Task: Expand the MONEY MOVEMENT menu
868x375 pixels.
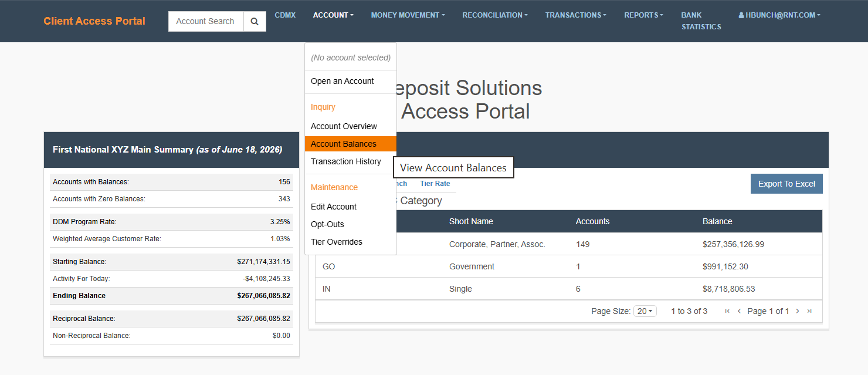Action: click(408, 15)
